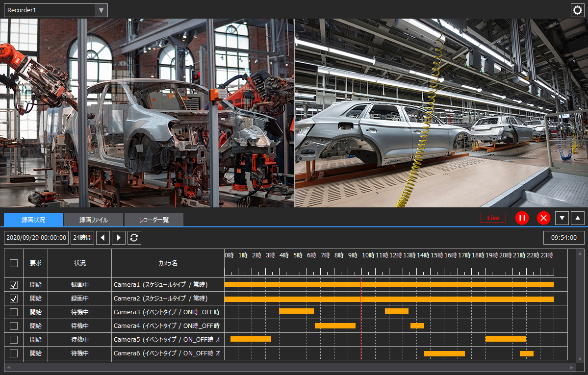Image resolution: width=588 pixels, height=375 pixels.
Task: Expand the panel using the up arrow
Action: [577, 218]
